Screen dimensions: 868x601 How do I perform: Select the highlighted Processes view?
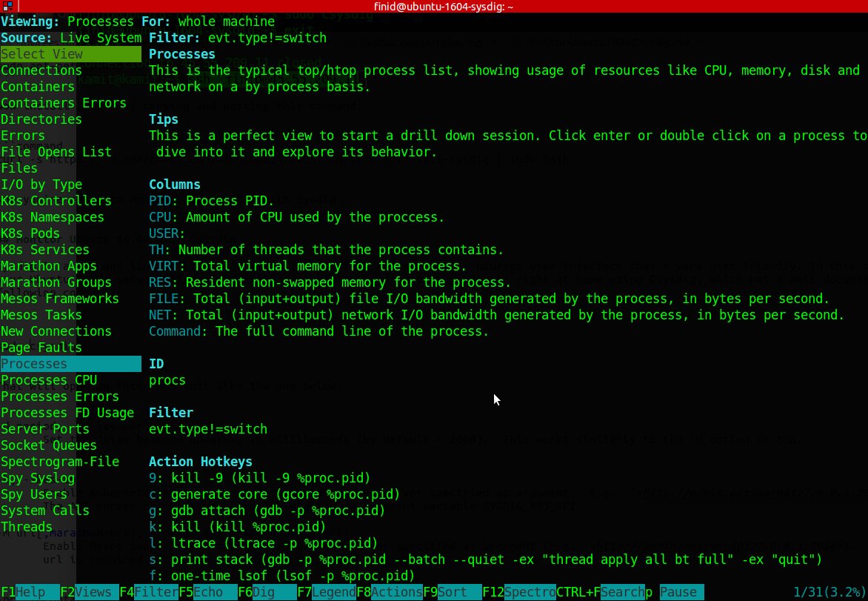coord(71,364)
